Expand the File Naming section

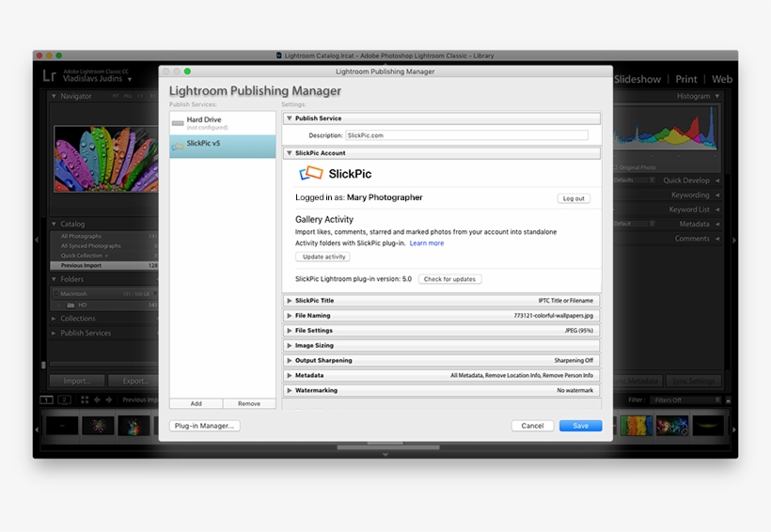pos(290,316)
